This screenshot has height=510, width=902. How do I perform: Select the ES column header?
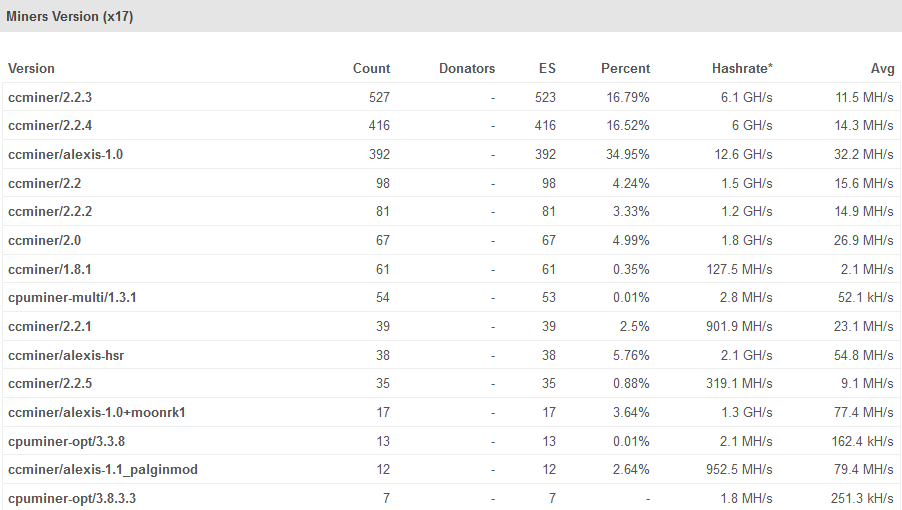point(546,69)
